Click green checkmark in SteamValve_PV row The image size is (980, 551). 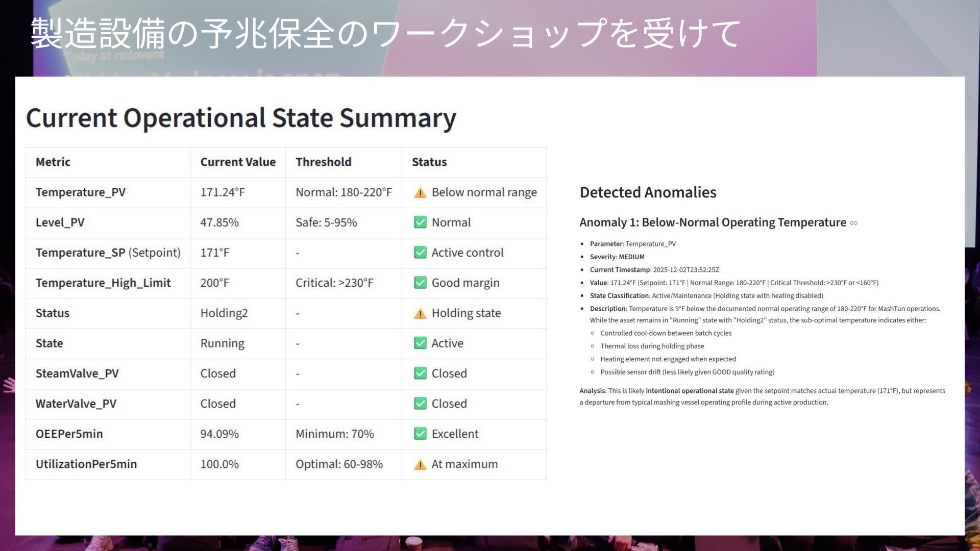point(420,373)
